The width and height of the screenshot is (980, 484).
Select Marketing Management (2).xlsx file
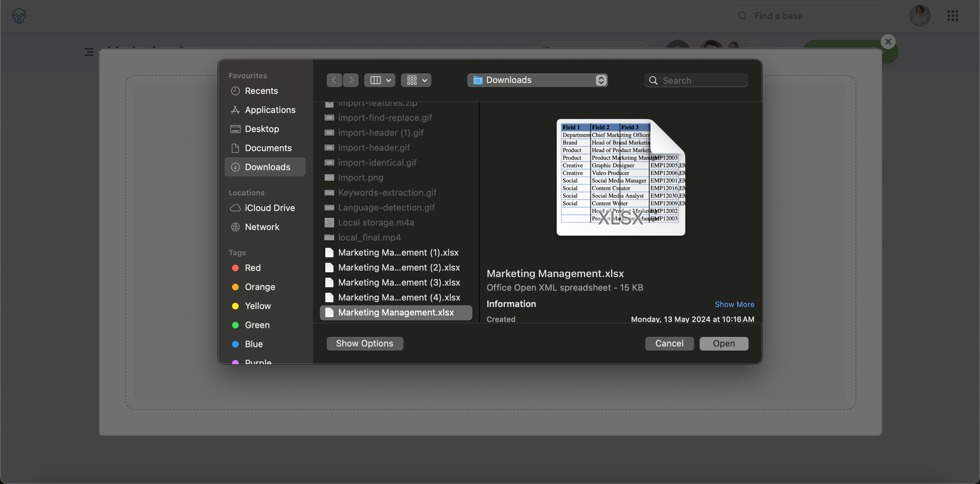click(399, 268)
